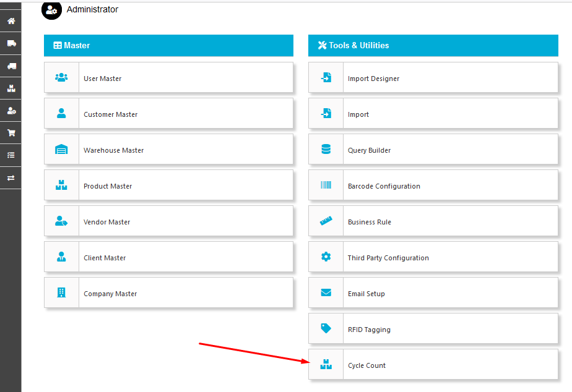Open User Master

point(103,79)
